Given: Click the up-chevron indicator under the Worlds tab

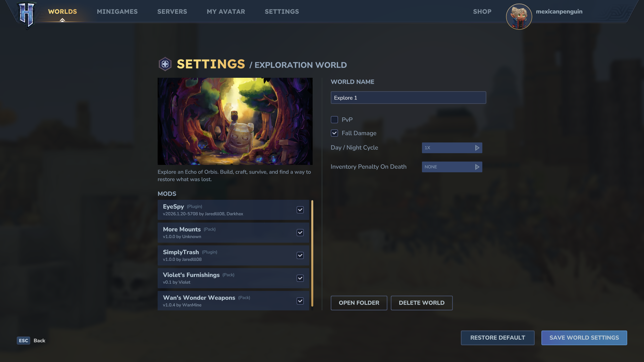Looking at the screenshot, I should (62, 20).
